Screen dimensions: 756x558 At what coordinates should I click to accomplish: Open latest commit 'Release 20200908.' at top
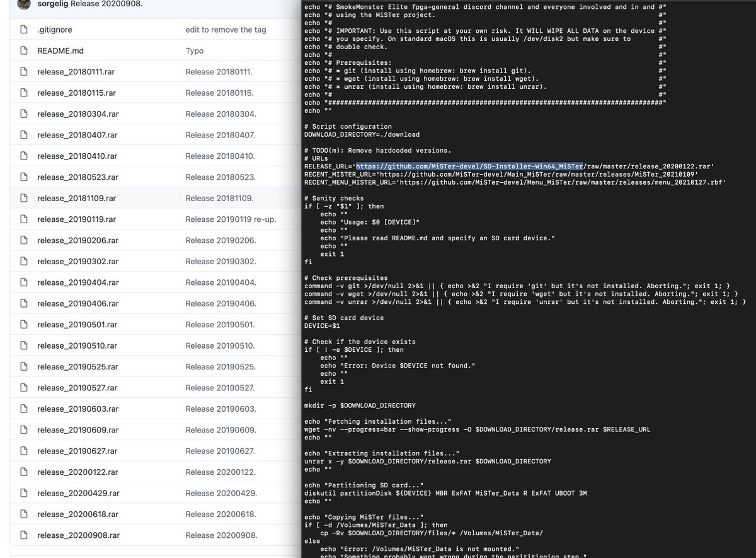(106, 4)
